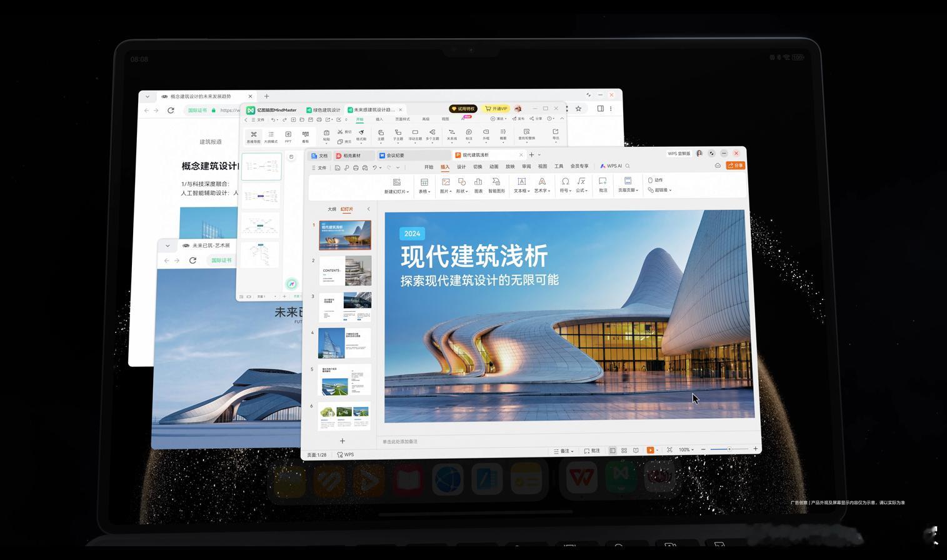Open 页眉页脚 header footer tool

(628, 186)
